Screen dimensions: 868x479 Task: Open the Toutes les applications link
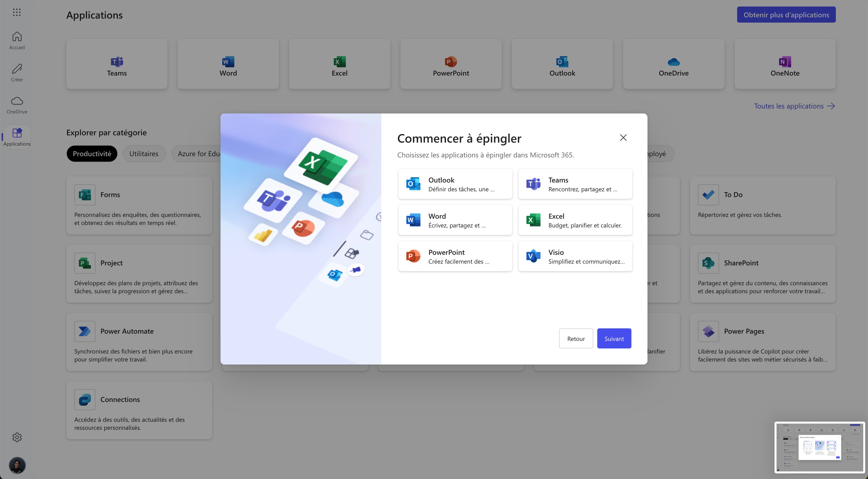click(794, 106)
